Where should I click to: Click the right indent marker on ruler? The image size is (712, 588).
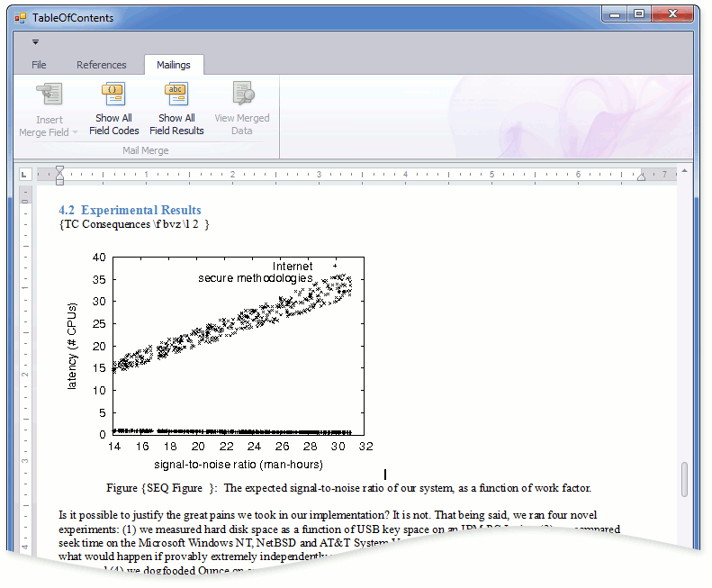coord(641,176)
